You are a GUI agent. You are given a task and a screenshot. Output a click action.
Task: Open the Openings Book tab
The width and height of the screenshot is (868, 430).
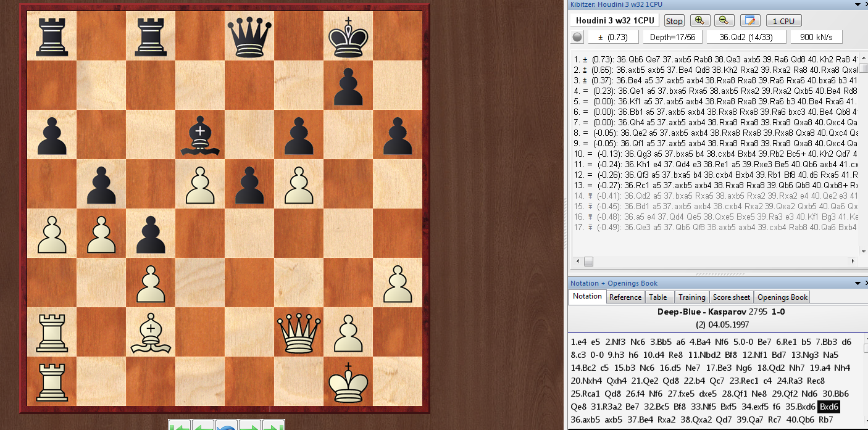[x=782, y=297]
